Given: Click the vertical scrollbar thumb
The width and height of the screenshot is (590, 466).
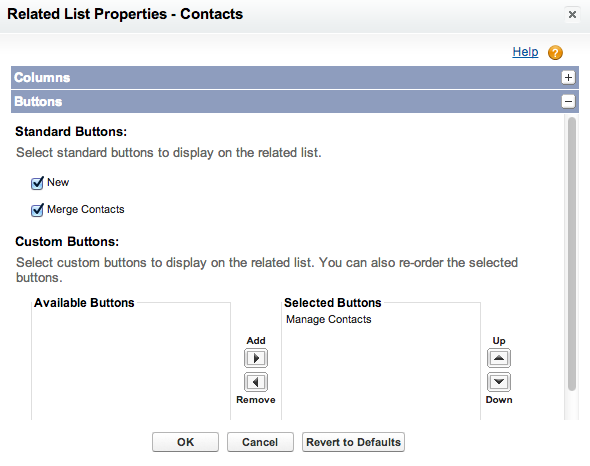Looking at the screenshot, I should pos(572,254).
